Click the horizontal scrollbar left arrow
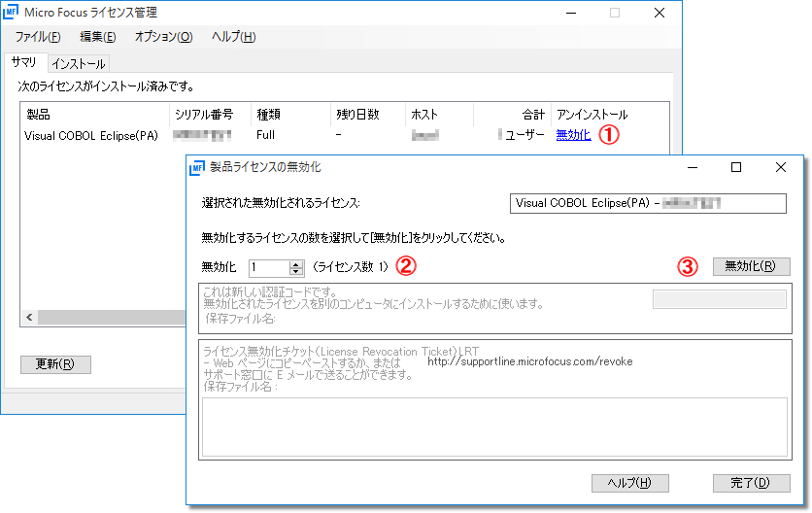This screenshot has width=812, height=513. [29, 317]
